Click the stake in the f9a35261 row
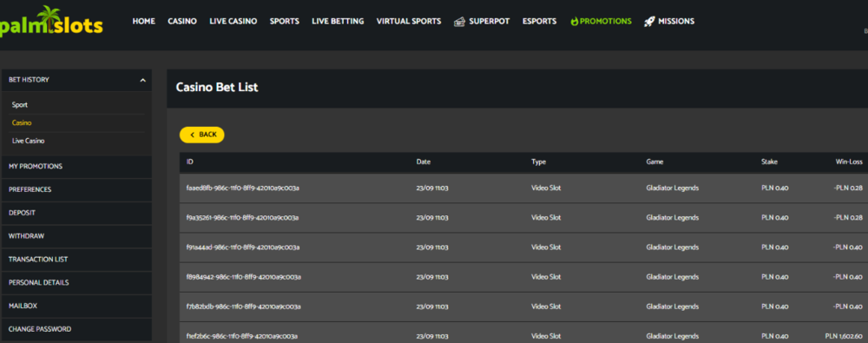Screen dimensions: 868x343 (775, 218)
